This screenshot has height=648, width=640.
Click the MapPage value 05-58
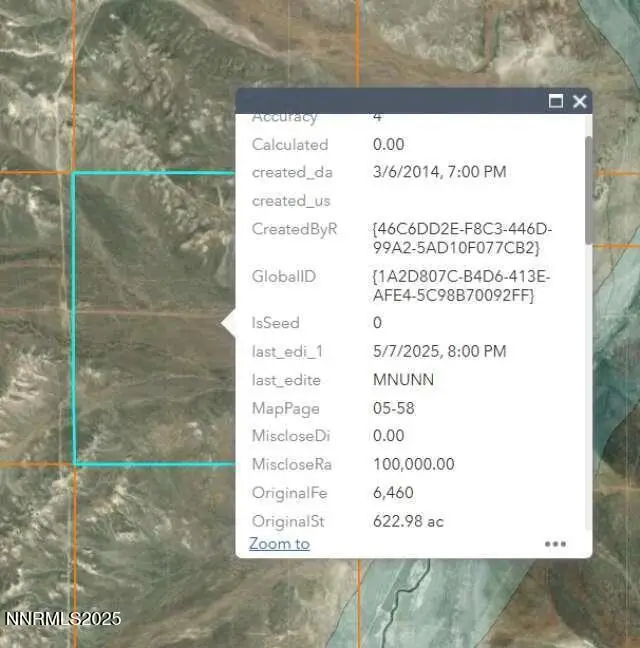tap(393, 408)
